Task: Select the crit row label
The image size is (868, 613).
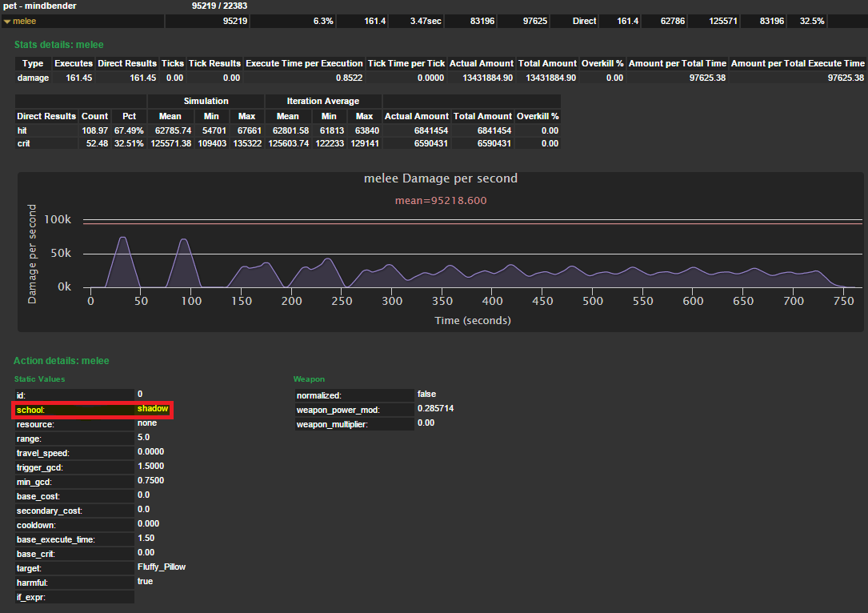Action: [23, 143]
